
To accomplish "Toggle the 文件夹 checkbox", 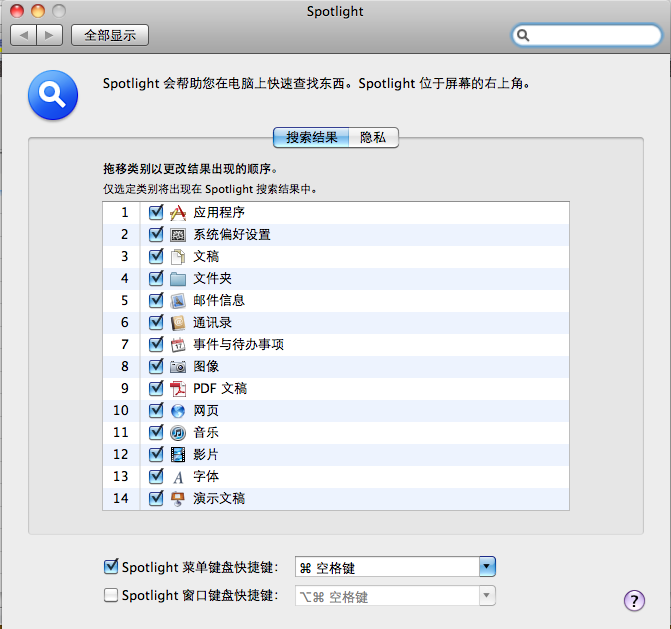I will (156, 279).
